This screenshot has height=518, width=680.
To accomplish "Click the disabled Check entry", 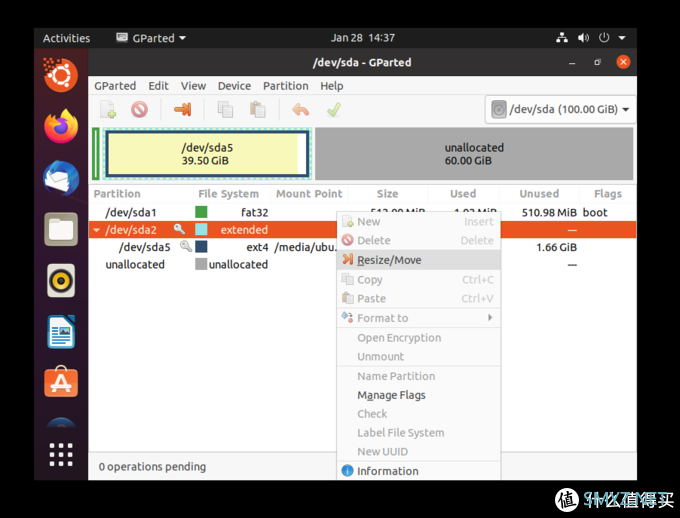I will 418,414.
